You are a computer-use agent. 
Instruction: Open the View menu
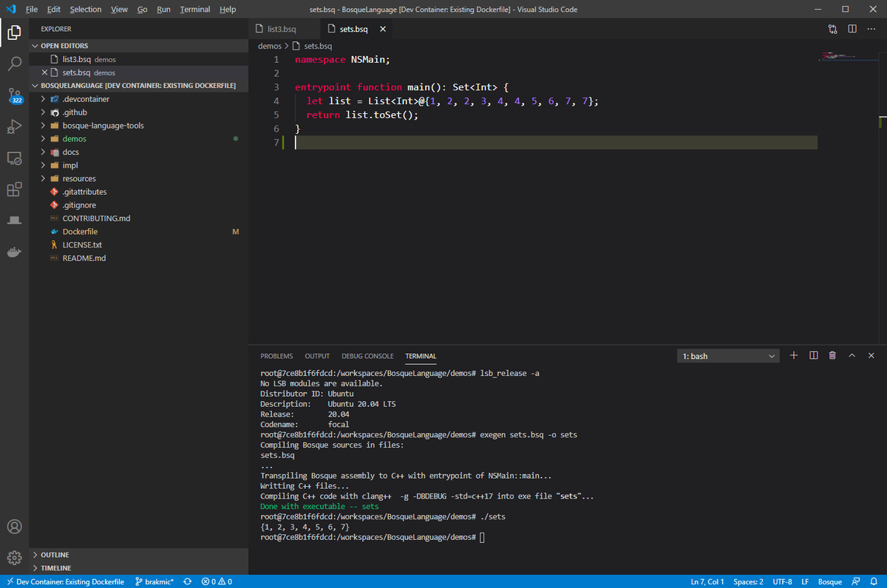120,10
